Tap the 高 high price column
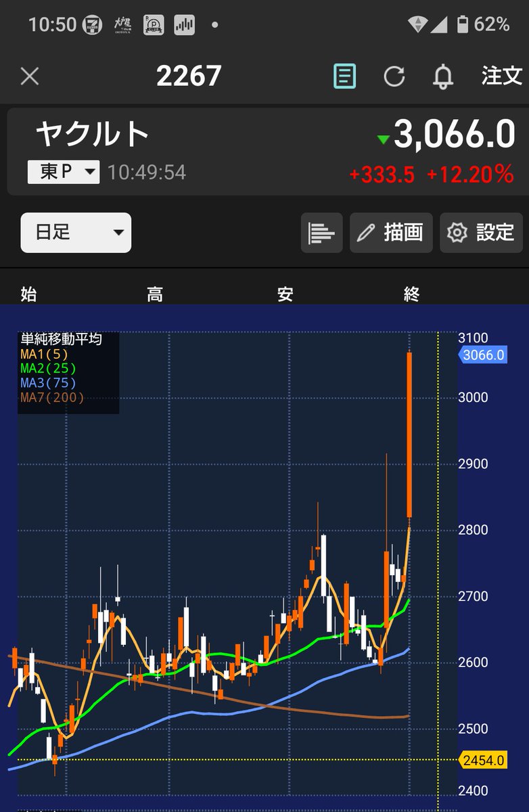 (x=155, y=294)
